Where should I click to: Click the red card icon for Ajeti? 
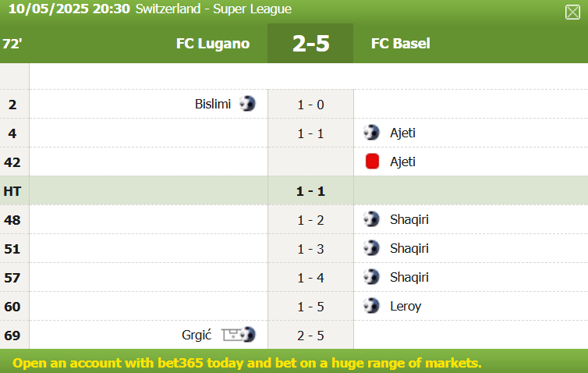(372, 162)
